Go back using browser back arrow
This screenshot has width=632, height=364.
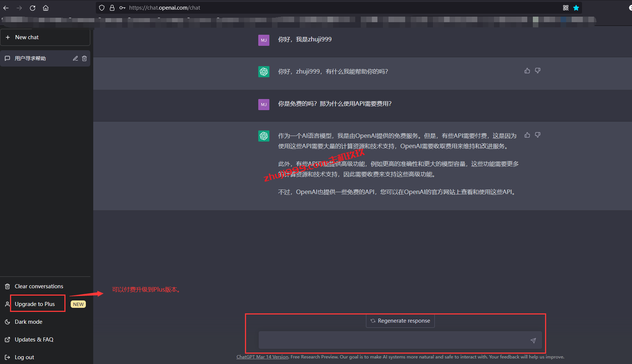[x=6, y=8]
